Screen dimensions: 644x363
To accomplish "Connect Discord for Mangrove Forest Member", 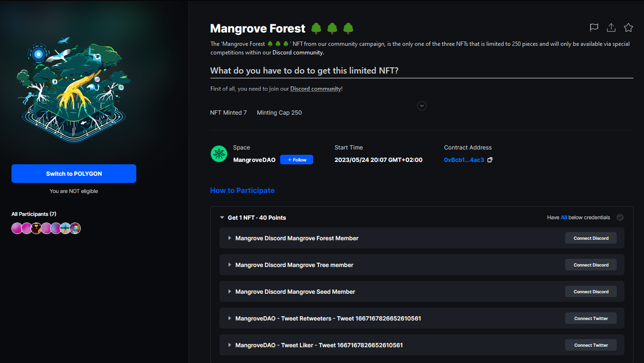I will [591, 238].
